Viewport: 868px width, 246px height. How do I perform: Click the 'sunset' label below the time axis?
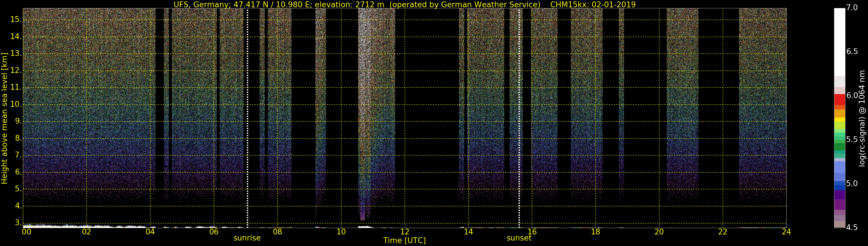pos(519,238)
